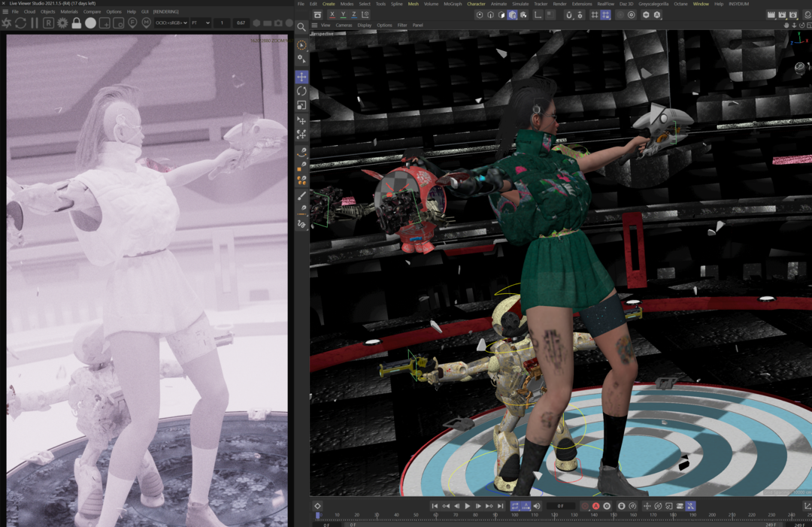Pause the Live Viewer render
The image size is (812, 527).
click(34, 23)
